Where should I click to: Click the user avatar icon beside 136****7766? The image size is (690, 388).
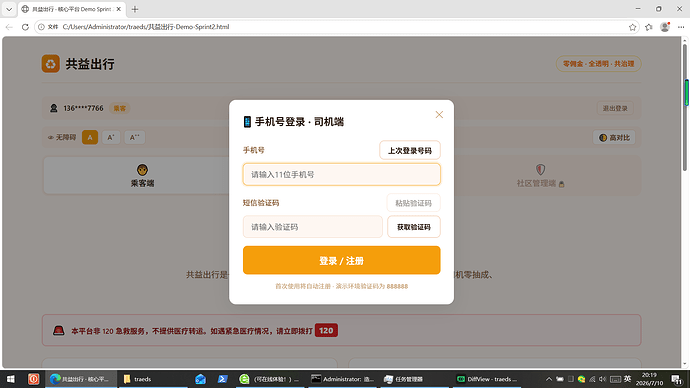[x=54, y=108]
